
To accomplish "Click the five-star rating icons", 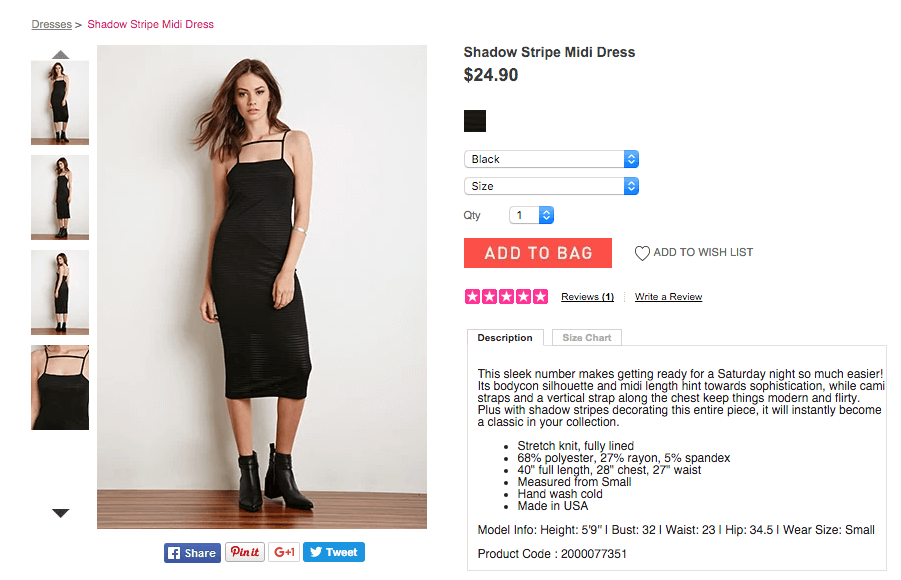I will tap(506, 297).
